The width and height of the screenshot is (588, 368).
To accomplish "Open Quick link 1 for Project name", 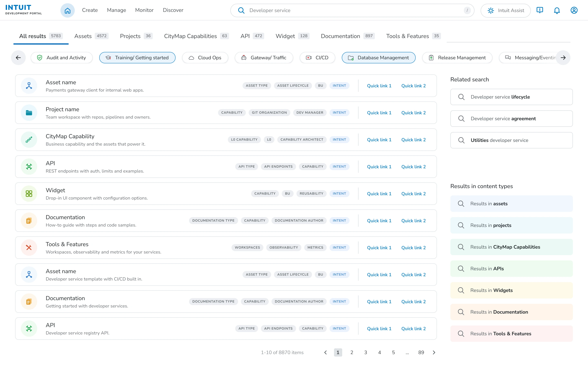I will tap(379, 113).
